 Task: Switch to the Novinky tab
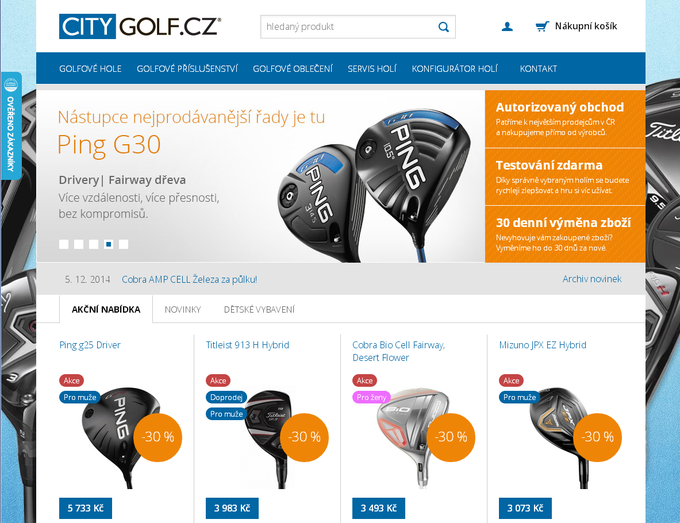[183, 310]
